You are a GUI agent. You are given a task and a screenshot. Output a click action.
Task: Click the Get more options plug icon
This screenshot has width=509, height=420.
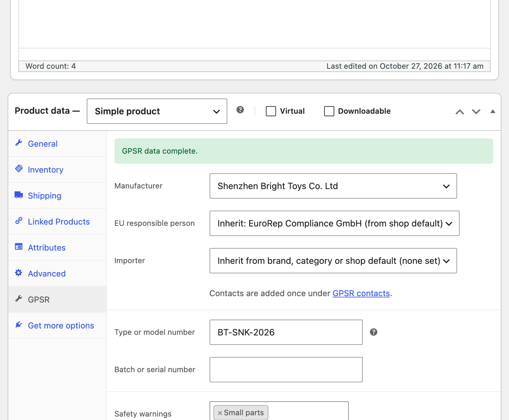pos(19,325)
